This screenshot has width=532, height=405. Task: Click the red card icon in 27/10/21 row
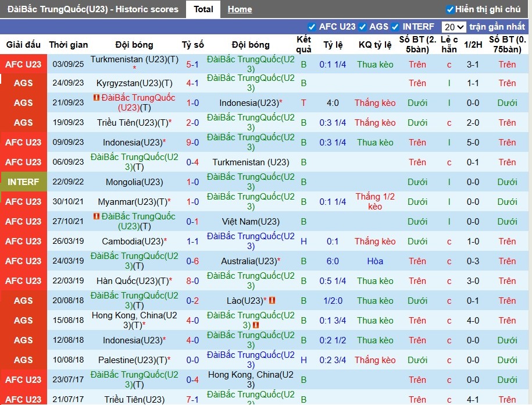(97, 216)
